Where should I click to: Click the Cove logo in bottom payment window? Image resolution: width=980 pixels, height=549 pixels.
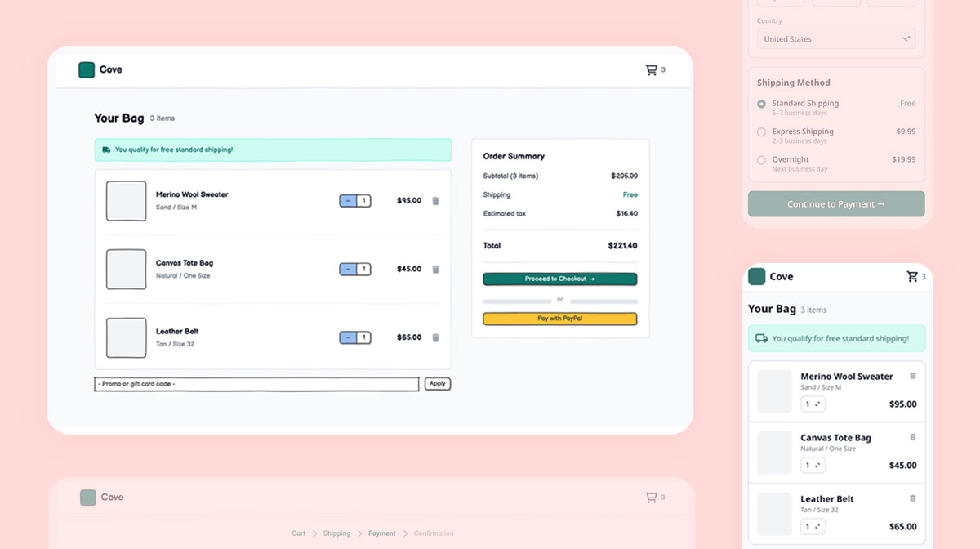88,498
